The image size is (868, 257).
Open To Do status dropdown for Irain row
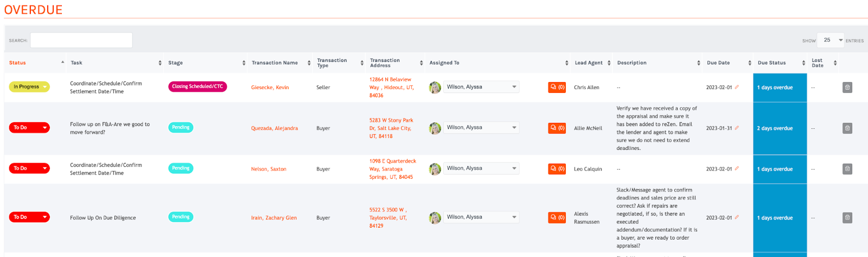coord(29,217)
